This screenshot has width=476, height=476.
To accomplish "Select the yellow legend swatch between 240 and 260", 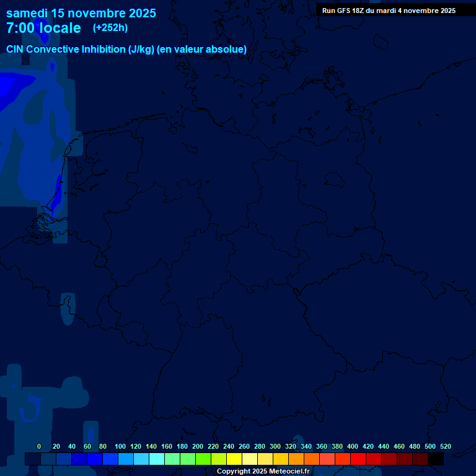I will [x=234, y=459].
